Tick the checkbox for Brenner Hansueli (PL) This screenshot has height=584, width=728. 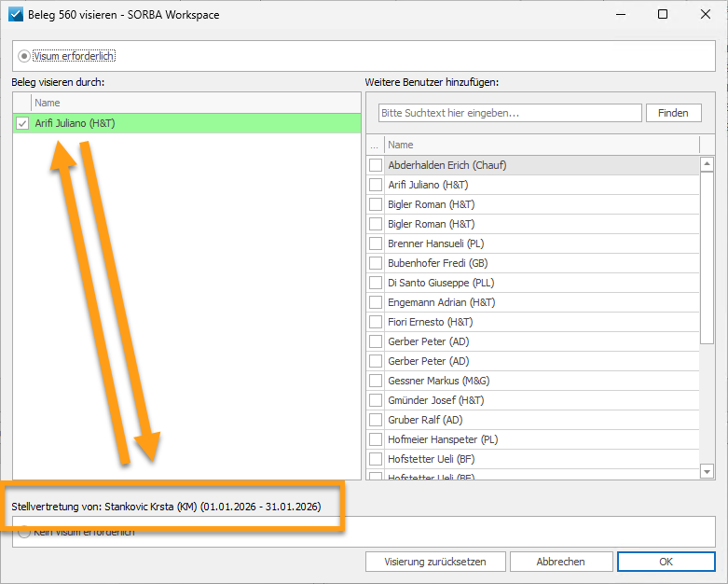(x=376, y=243)
